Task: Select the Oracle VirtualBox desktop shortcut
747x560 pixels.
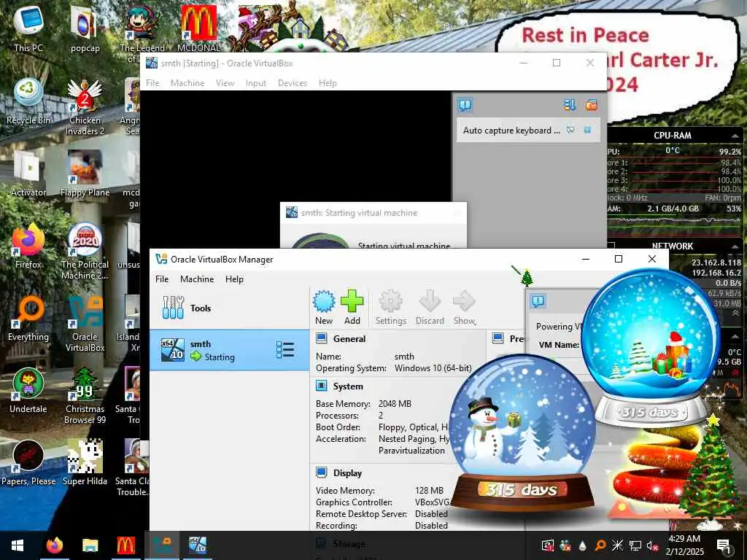Action: pyautogui.click(x=85, y=324)
